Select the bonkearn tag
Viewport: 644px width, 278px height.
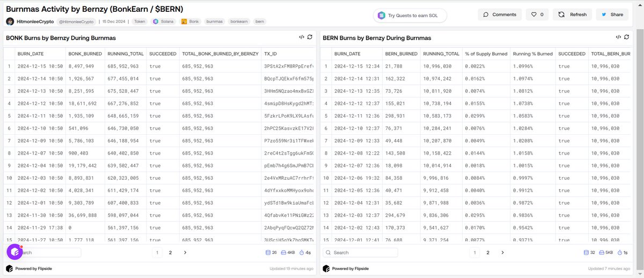tap(240, 21)
